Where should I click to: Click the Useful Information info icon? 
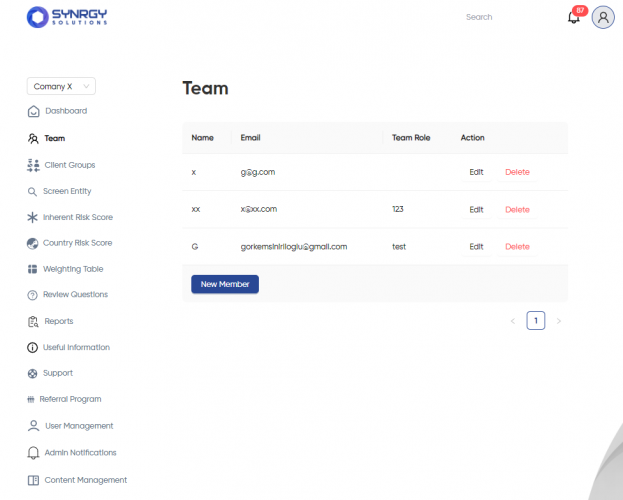tap(32, 347)
